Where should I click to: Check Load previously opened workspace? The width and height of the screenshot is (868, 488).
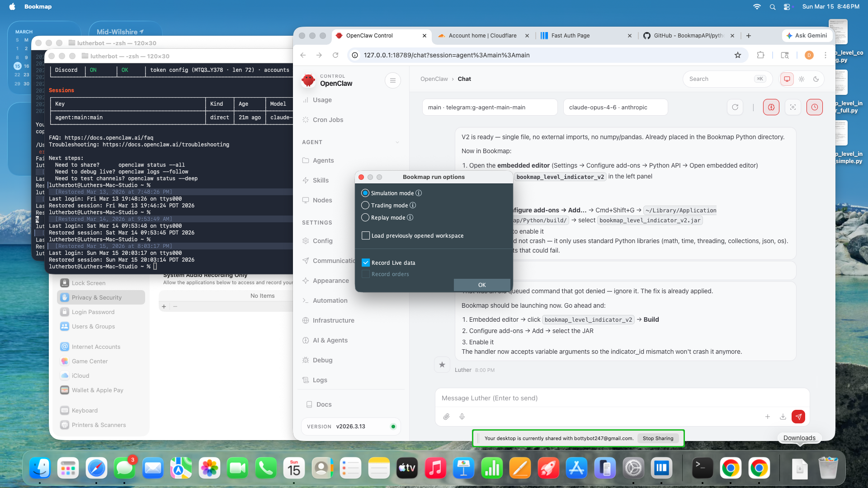(366, 235)
